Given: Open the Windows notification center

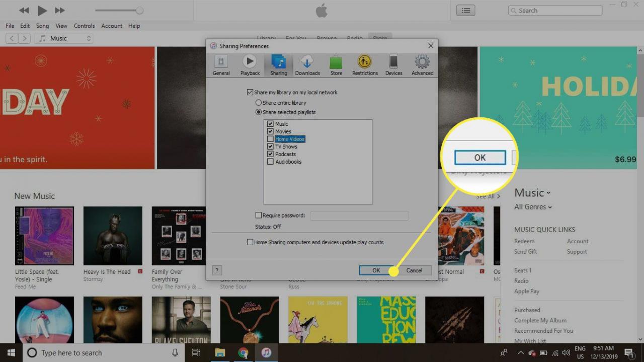Looking at the screenshot, I should [629, 353].
